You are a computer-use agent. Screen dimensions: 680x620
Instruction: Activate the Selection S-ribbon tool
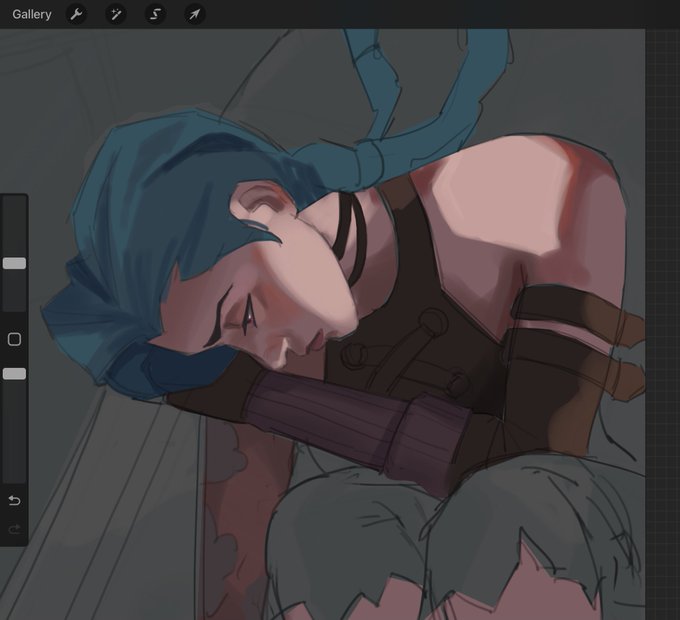click(155, 14)
